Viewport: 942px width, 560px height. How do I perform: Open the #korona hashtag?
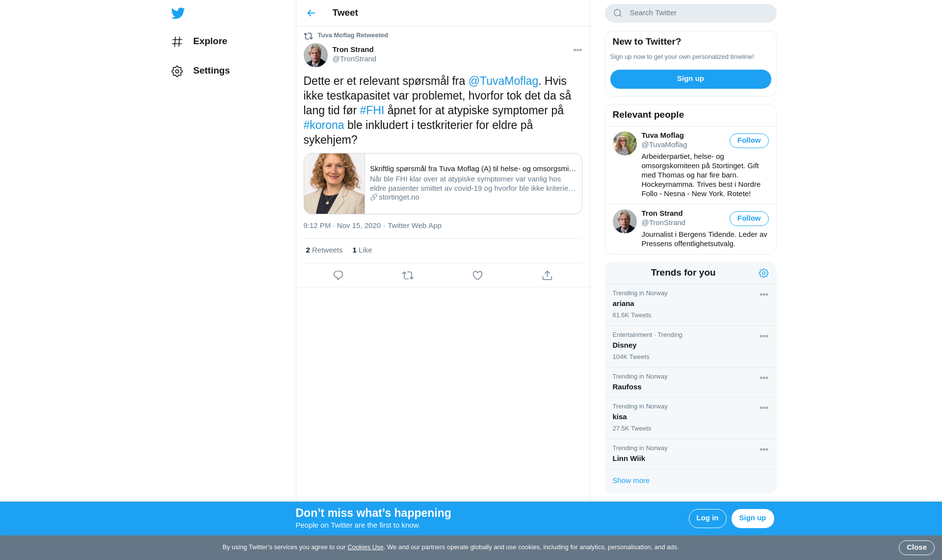[x=324, y=125]
